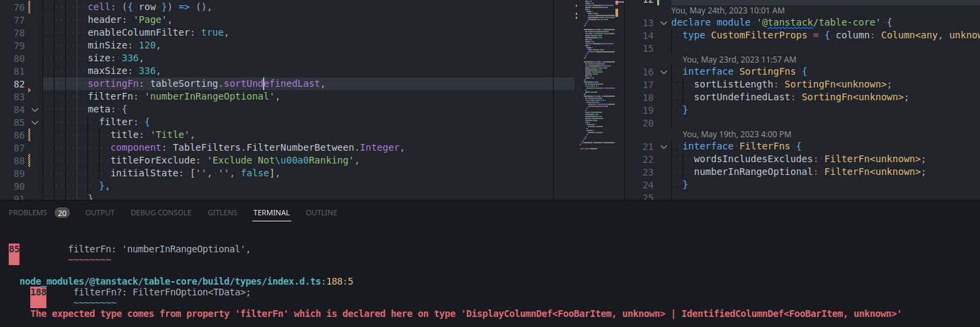The width and height of the screenshot is (980, 327).
Task: Click the 'Exclude Not\u00a0Ranking' string on line 88
Action: (282, 161)
